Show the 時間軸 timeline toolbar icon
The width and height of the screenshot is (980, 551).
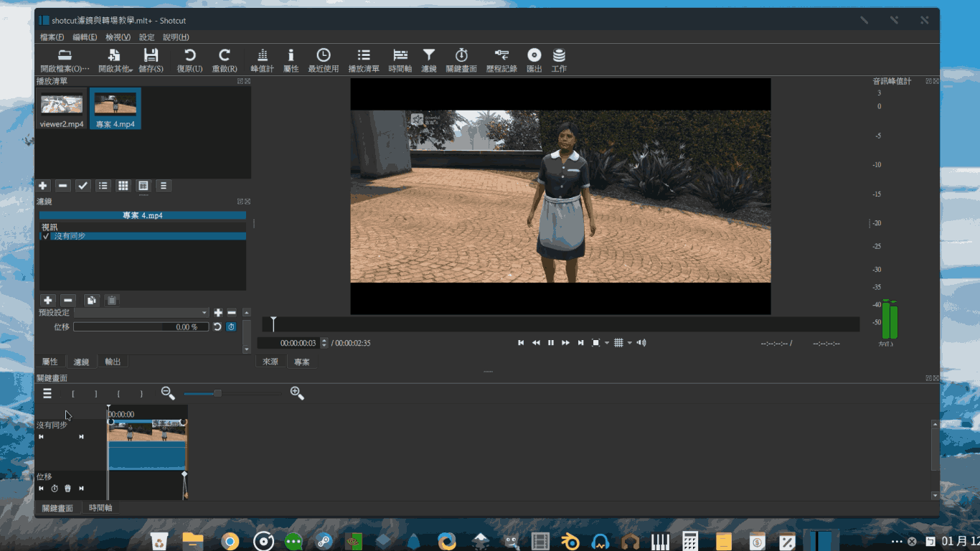click(400, 60)
